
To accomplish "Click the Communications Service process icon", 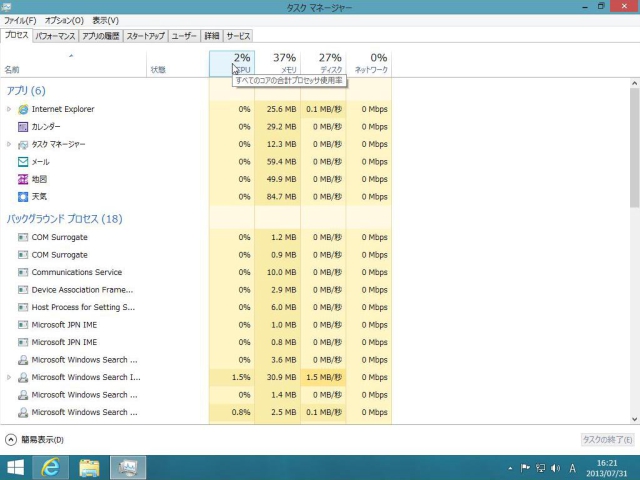I will pyautogui.click(x=23, y=272).
